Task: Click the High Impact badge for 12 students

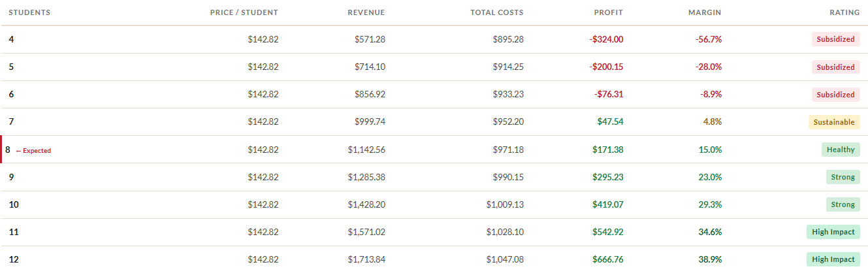Action: (x=833, y=259)
